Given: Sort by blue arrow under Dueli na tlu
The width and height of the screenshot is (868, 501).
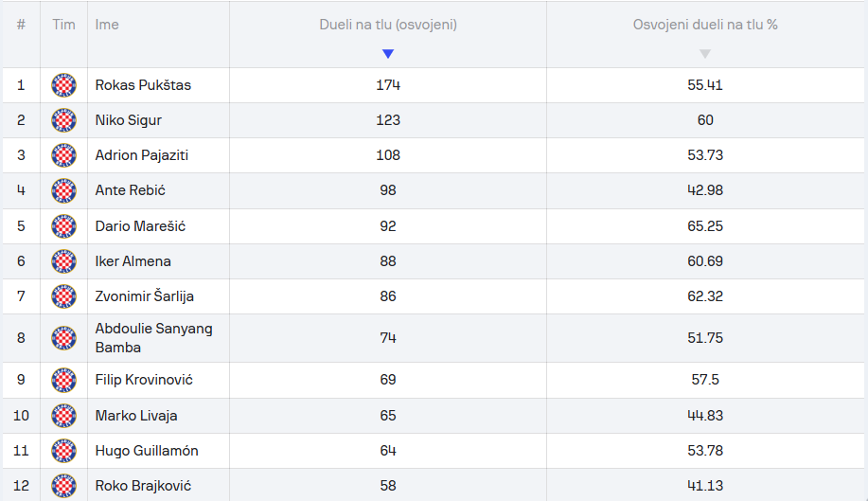Looking at the screenshot, I should click(388, 54).
